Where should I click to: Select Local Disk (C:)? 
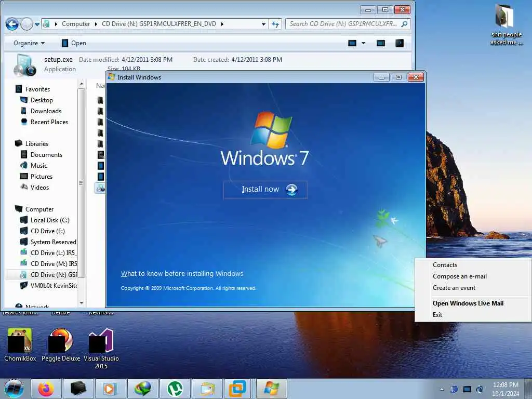click(x=50, y=220)
